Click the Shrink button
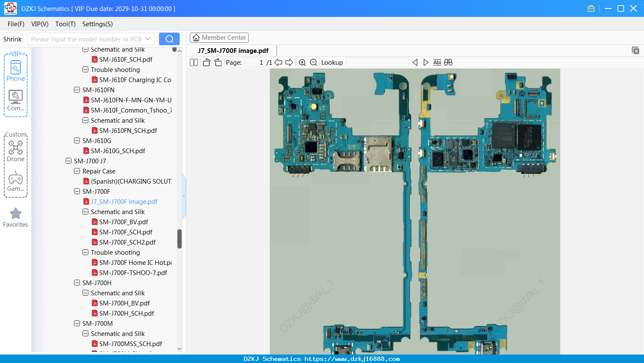 (13, 39)
